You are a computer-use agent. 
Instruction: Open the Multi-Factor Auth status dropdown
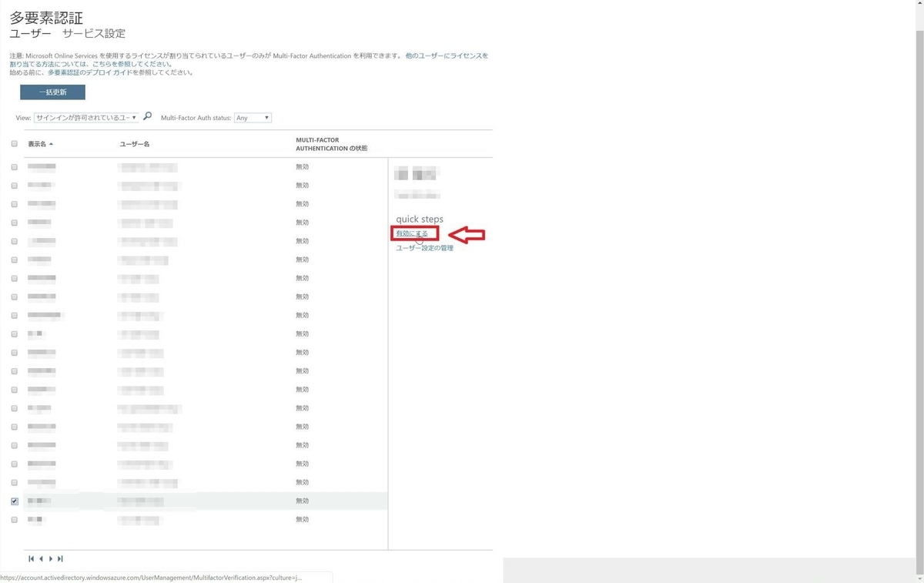coord(253,118)
